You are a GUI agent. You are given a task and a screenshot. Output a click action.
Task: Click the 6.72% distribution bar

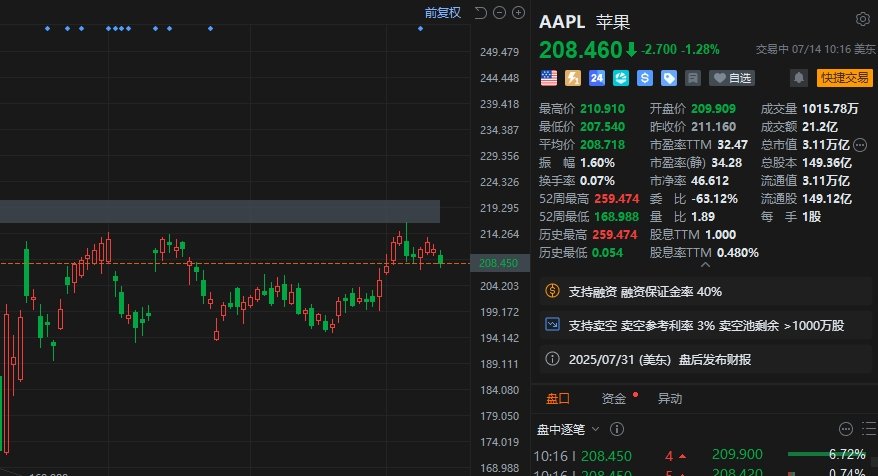(x=826, y=454)
